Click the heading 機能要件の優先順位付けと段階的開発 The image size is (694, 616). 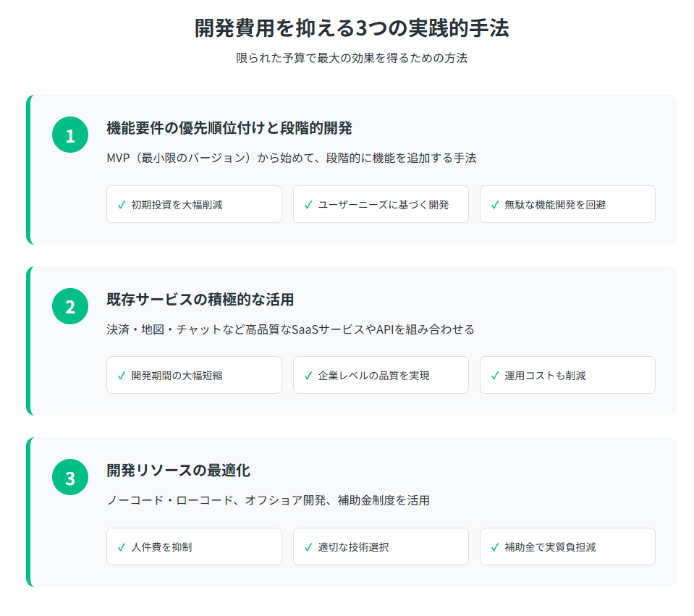tap(229, 128)
